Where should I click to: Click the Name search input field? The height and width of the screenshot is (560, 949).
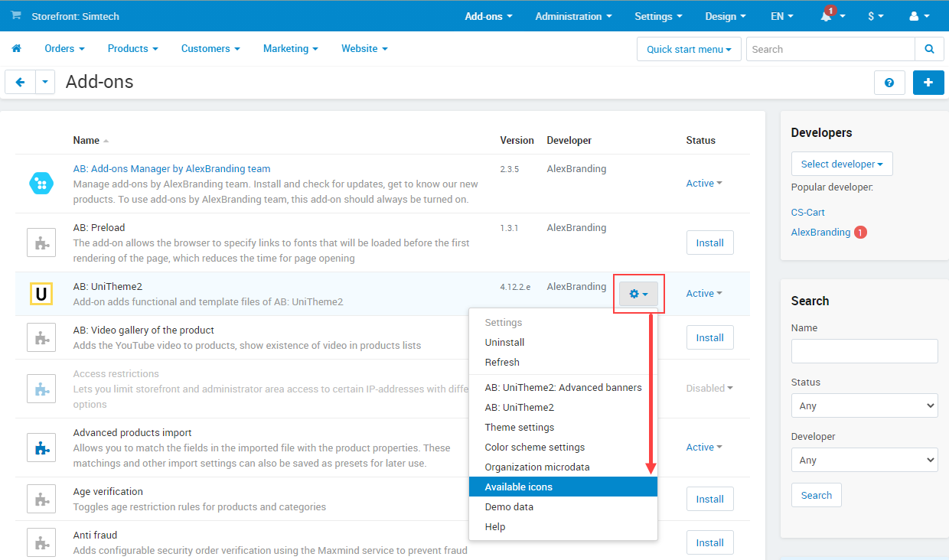[864, 351]
